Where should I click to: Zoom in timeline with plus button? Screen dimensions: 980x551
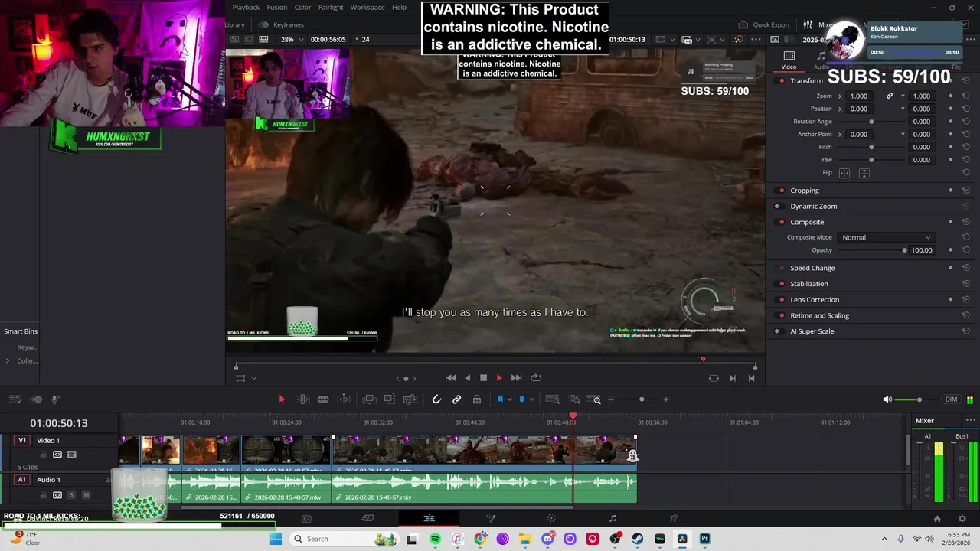pos(665,399)
